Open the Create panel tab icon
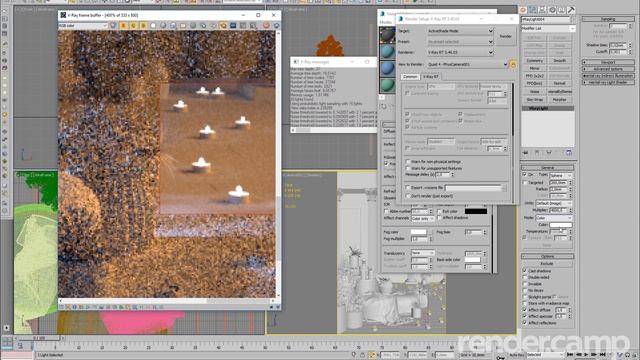The image size is (640, 360). (x=523, y=10)
